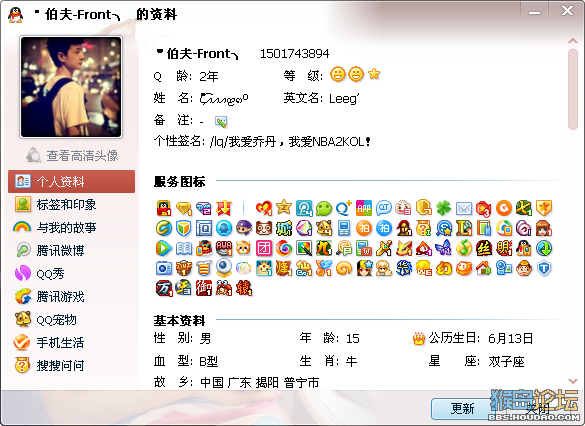Image resolution: width=585 pixels, height=426 pixels.
Task: Click the QQ member red penguin icon
Action: 163,208
